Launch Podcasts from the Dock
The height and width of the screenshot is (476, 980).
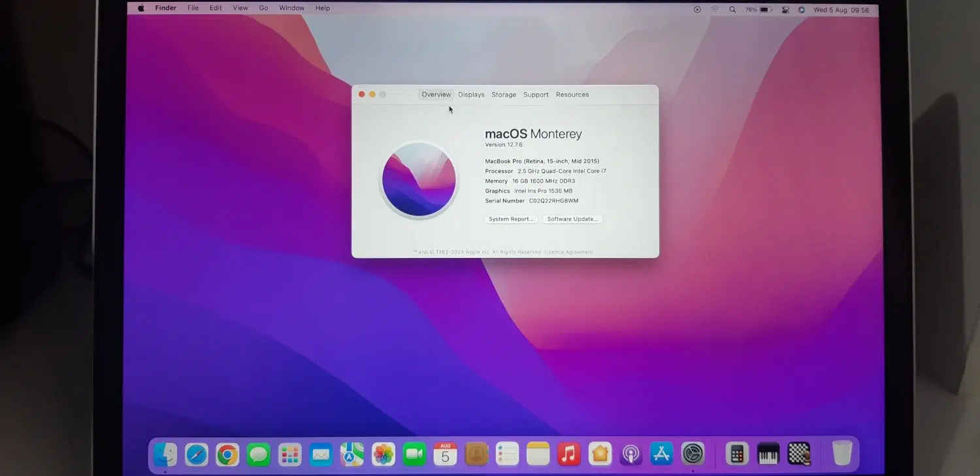(x=631, y=454)
